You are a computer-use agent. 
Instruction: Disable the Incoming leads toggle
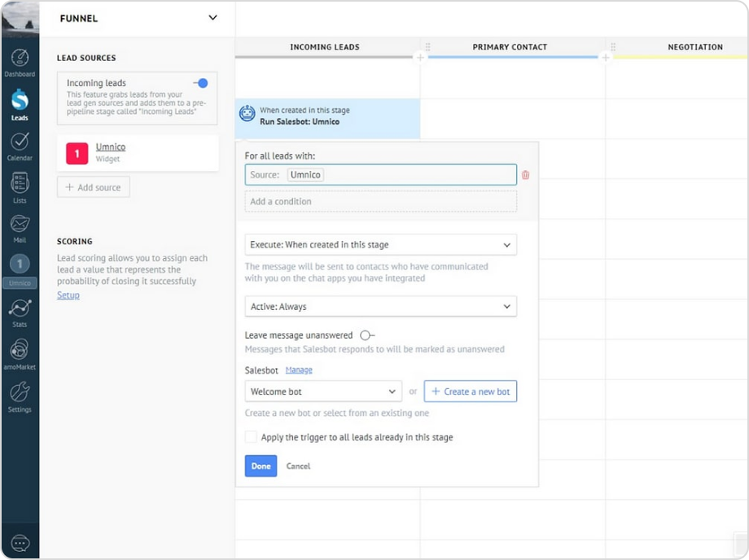tap(203, 82)
